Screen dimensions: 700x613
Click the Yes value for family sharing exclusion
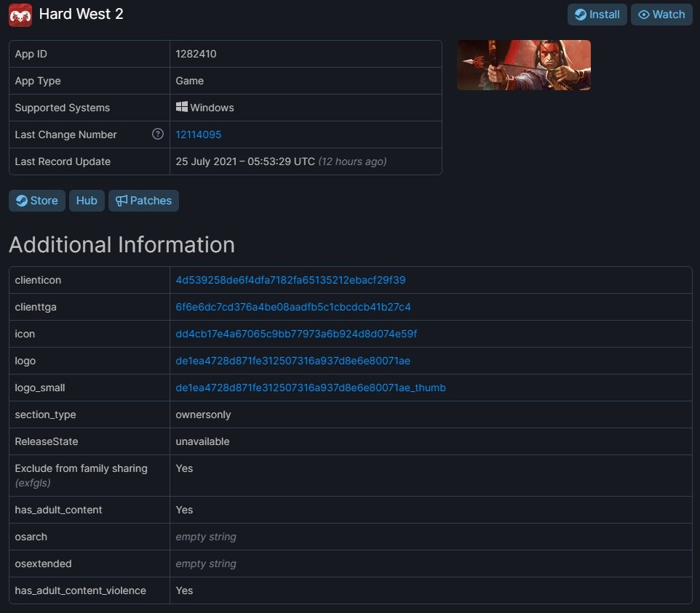point(184,468)
